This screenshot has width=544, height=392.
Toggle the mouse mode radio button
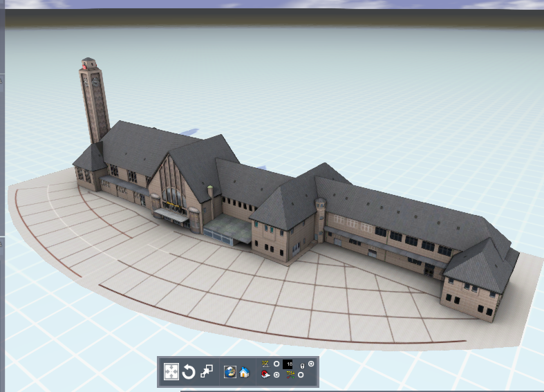[311, 364]
